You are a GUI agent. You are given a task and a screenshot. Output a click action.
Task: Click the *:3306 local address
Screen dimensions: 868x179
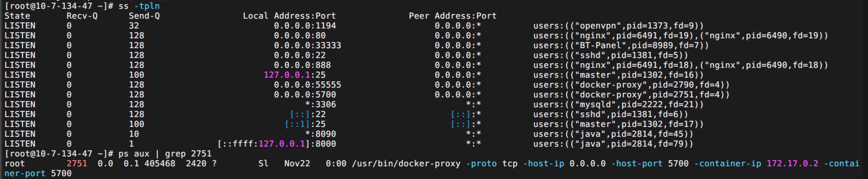pyautogui.click(x=320, y=104)
